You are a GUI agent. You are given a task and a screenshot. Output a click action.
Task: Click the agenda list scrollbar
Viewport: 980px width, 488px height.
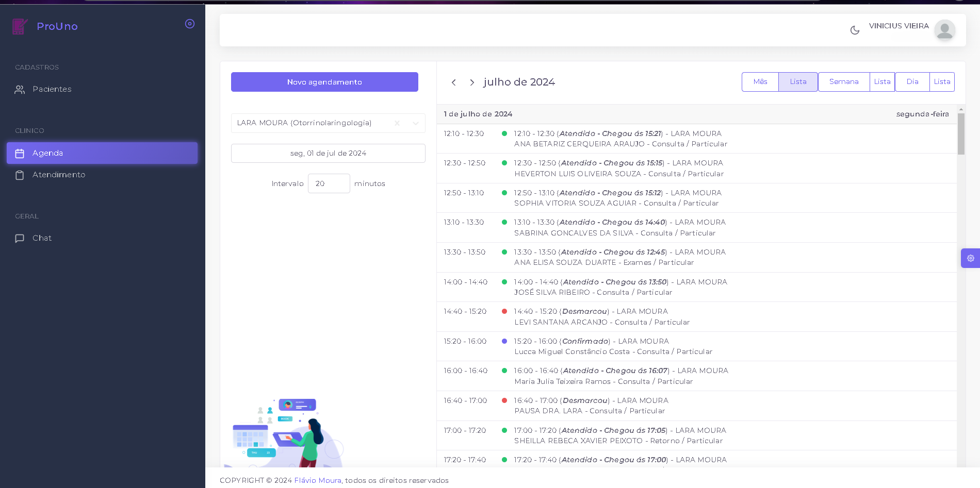(x=961, y=134)
